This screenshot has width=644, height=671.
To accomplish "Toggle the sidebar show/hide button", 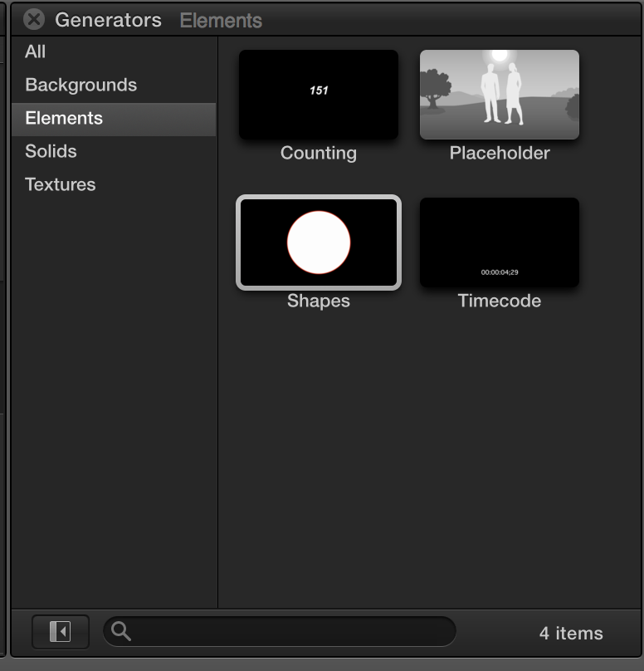I will 61,632.
